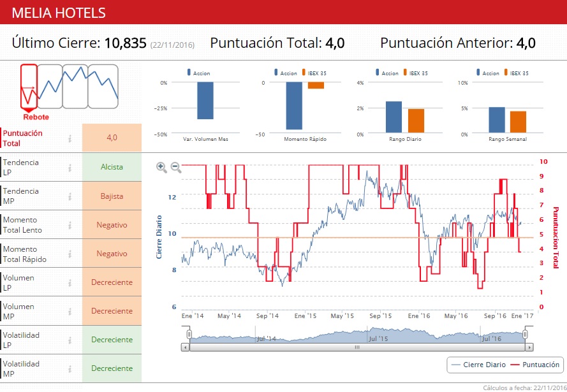Click blue Accion bar in Rango Diario
The width and height of the screenshot is (567, 392).
click(394, 117)
